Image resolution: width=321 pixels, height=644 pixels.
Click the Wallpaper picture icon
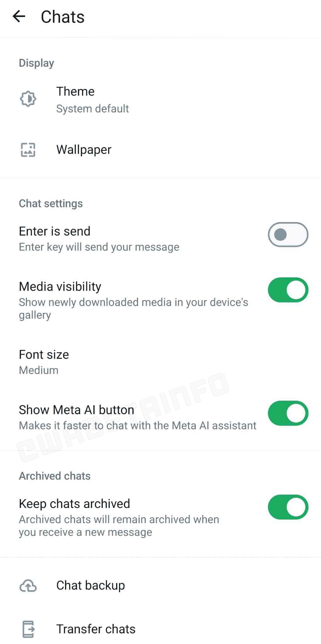point(28,150)
